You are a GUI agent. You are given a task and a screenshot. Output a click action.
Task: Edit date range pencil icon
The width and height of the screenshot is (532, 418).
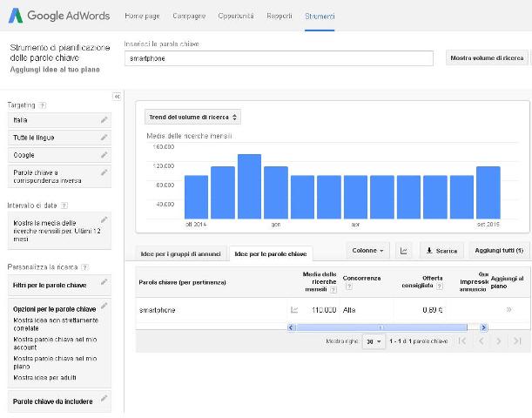click(x=104, y=219)
